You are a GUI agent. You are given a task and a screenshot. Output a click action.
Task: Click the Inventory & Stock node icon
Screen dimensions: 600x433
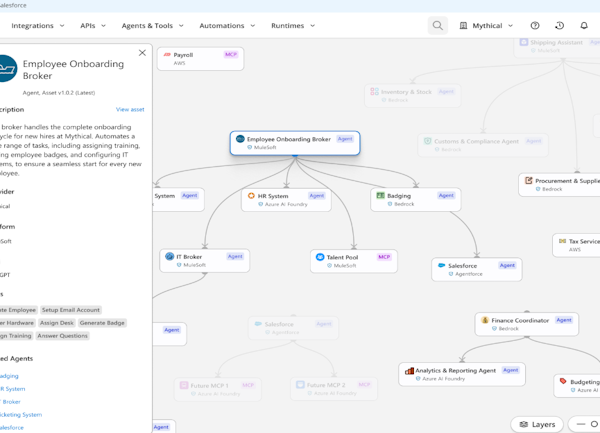point(374,91)
